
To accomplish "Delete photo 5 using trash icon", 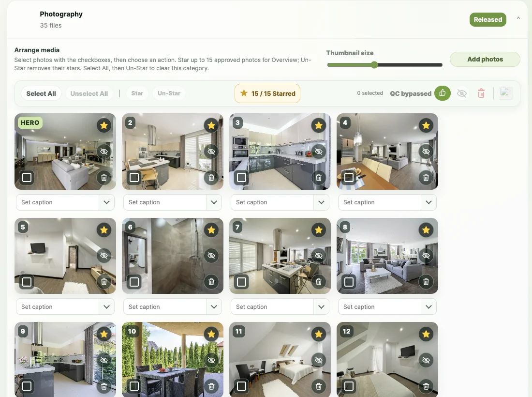I will tap(104, 282).
